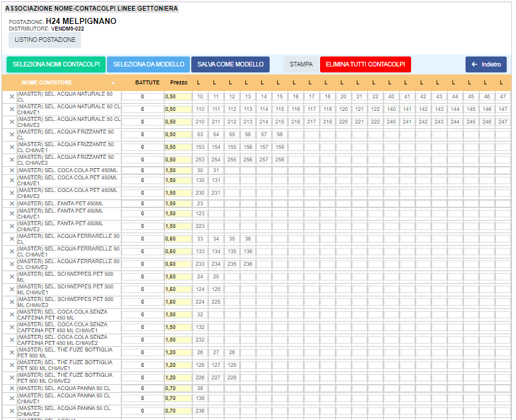Delete COCA COLA SENZA CAFFEINA 450 ML row

[12, 314]
